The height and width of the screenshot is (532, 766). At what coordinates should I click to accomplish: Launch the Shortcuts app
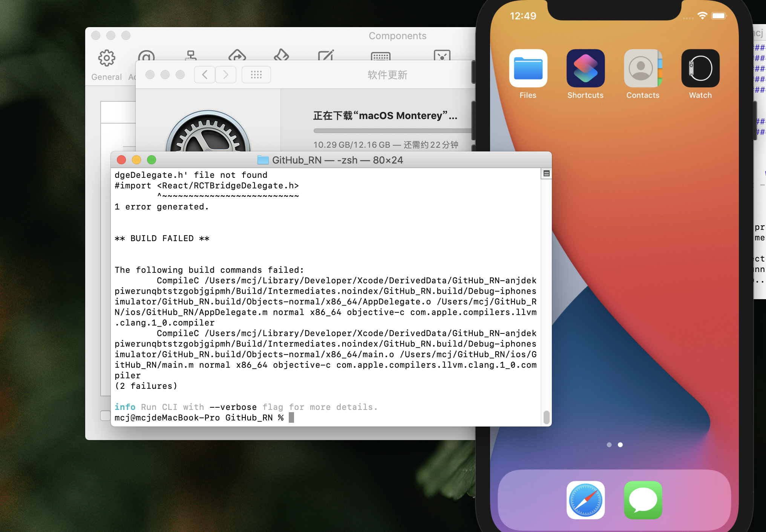[x=585, y=69]
